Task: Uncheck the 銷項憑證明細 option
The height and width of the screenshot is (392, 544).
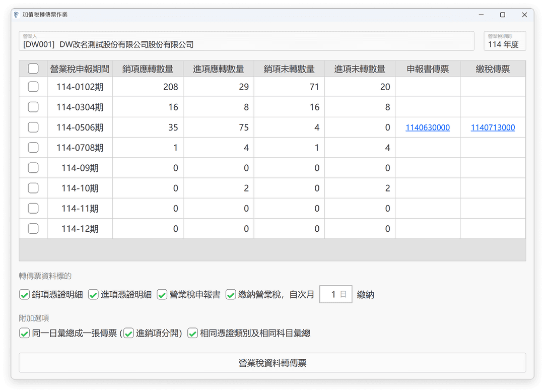Action: [24, 294]
